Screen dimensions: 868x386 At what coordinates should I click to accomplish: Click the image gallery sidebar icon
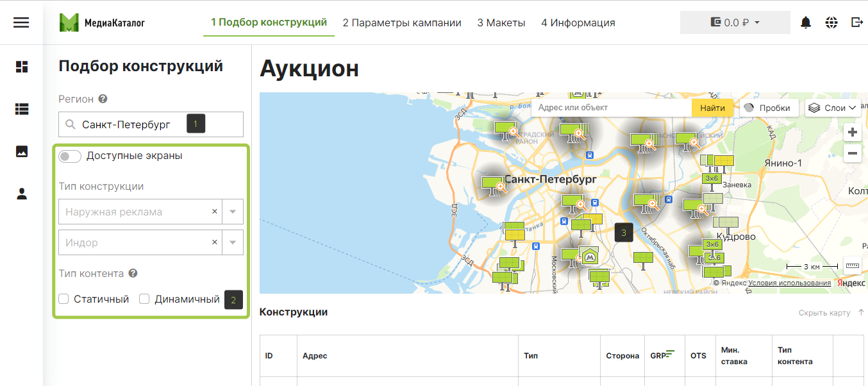[21, 151]
